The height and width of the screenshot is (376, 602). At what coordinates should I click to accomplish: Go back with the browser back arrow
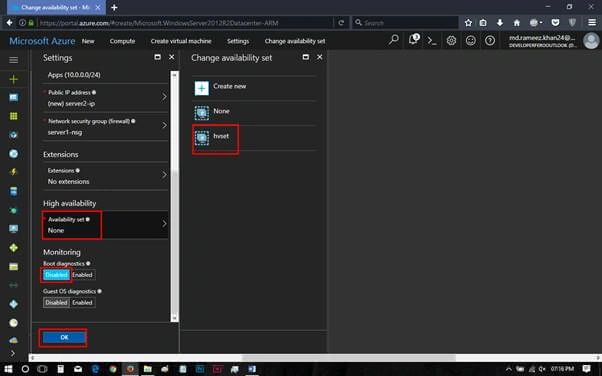click(10, 23)
